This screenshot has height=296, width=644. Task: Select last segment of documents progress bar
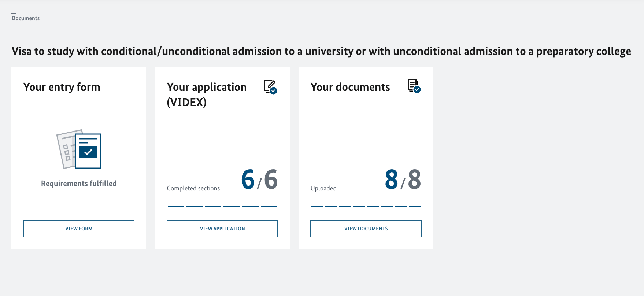click(415, 206)
